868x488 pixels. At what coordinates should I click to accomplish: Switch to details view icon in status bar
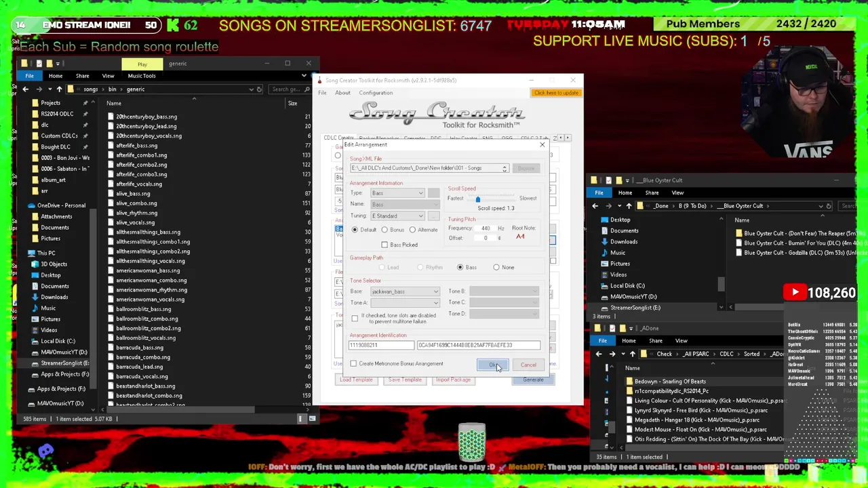[x=300, y=419]
